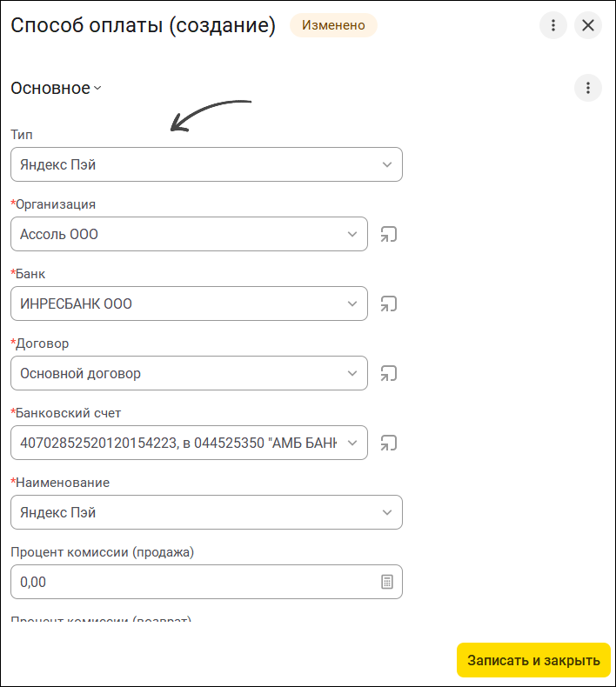Open the linked Договор record via its icon
Image resolution: width=616 pixels, height=687 pixels.
[x=388, y=373]
